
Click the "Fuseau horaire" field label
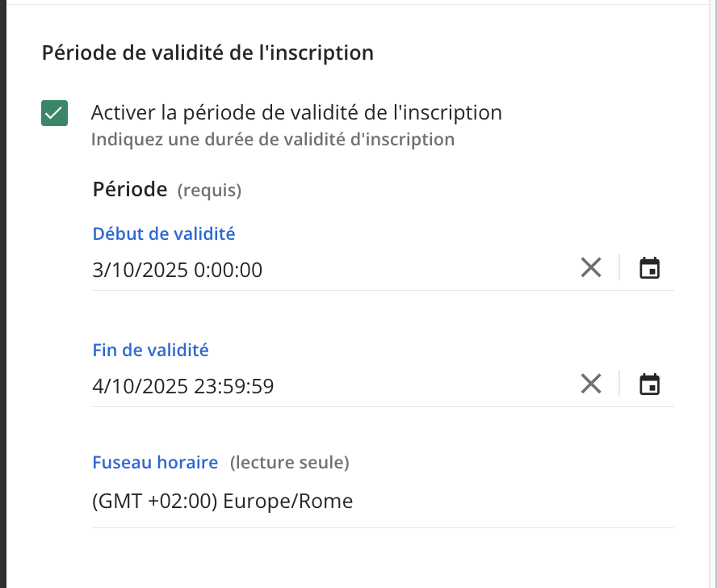pyautogui.click(x=155, y=463)
